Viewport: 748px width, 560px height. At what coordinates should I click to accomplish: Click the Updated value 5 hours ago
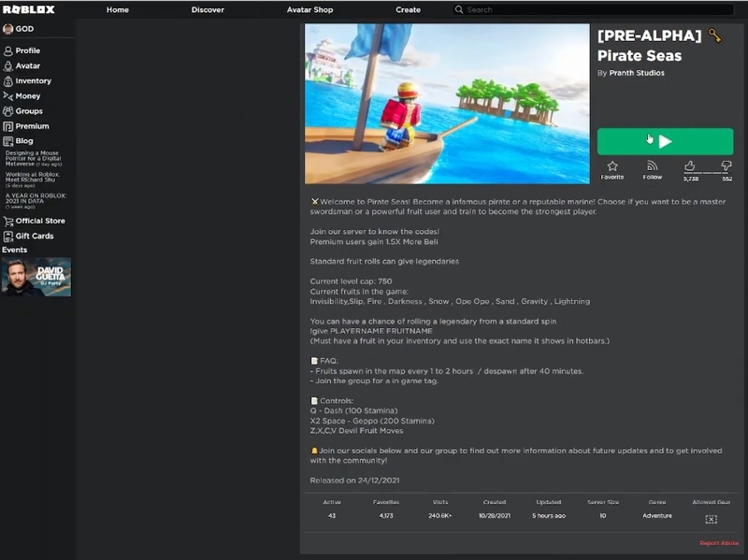pyautogui.click(x=549, y=516)
